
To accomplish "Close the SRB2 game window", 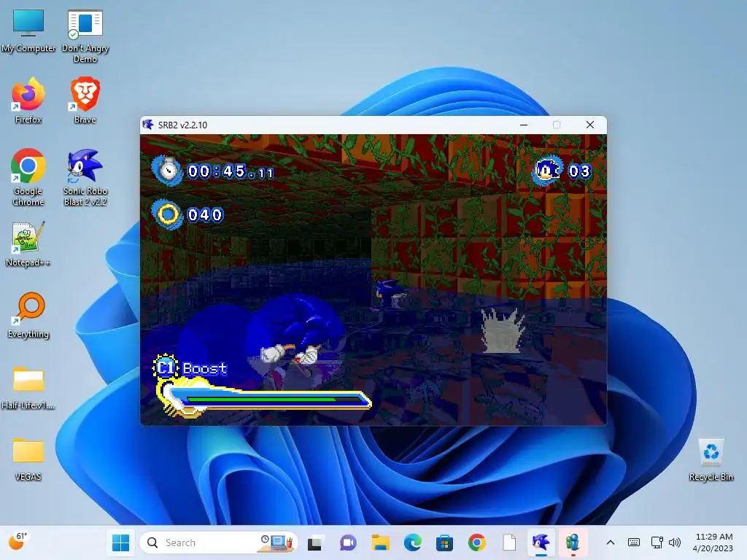I will pos(589,125).
